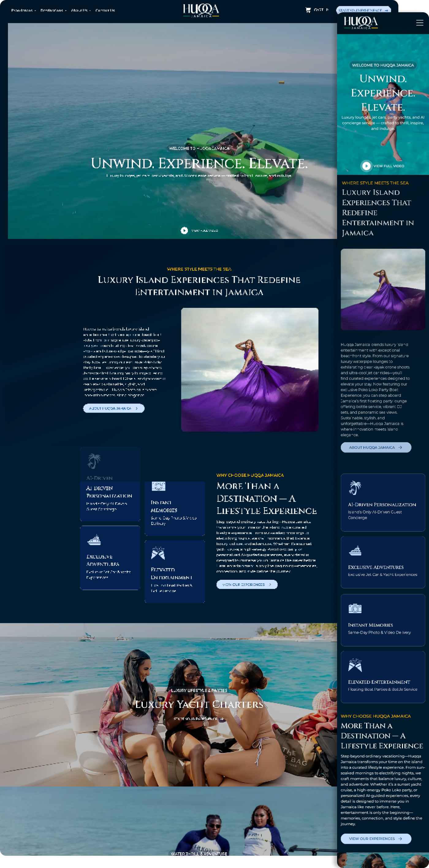Click "Welcome to Huqqa Jamaica" badge in desktop hero
This screenshot has width=429, height=868.
199,148
